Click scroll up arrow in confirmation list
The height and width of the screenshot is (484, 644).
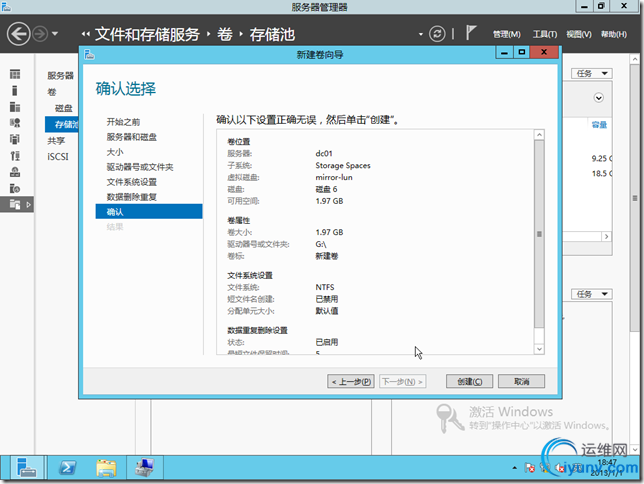[539, 135]
